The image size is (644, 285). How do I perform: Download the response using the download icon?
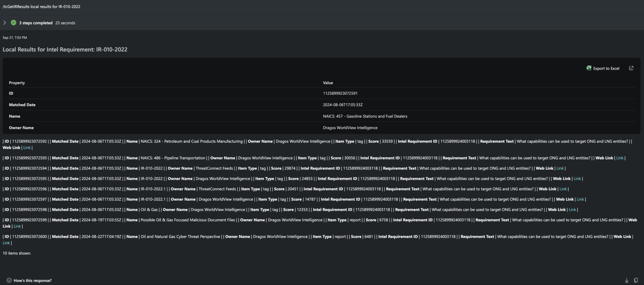point(626,280)
